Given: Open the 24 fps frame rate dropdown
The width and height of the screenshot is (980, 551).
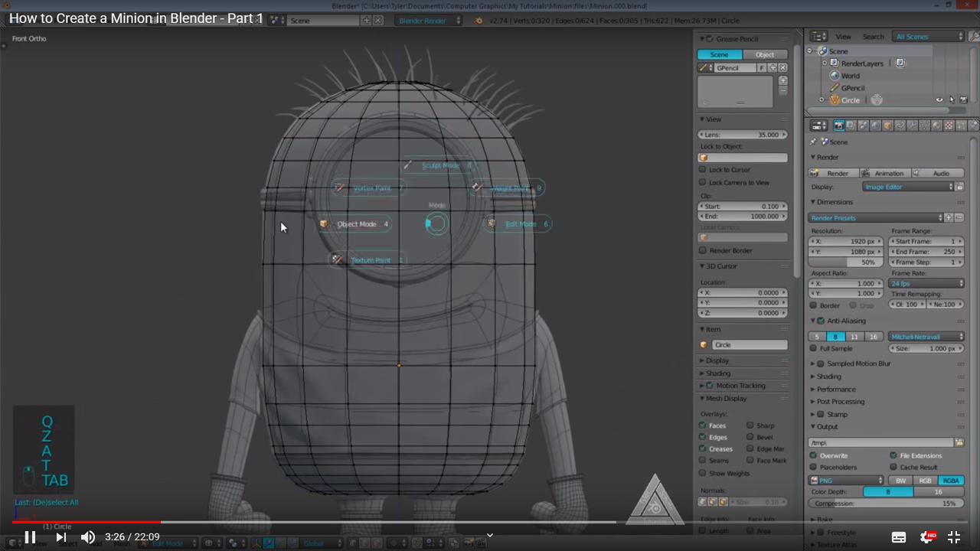Looking at the screenshot, I should (x=926, y=283).
